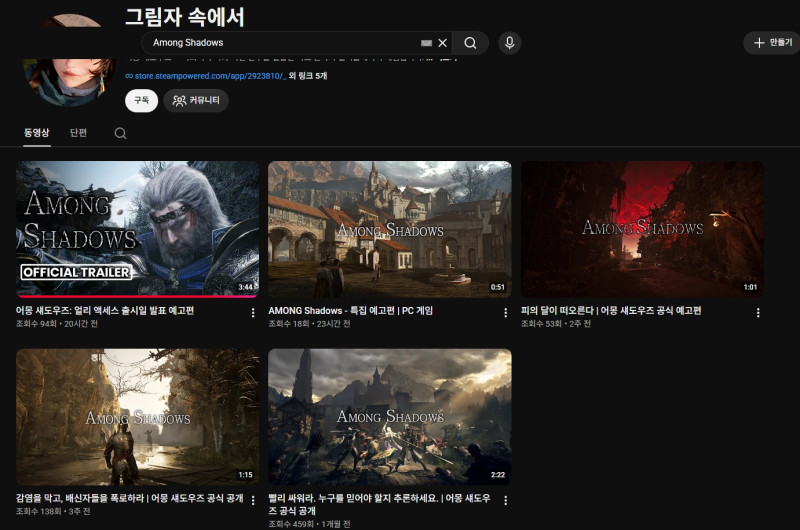
Task: Click the 만들기 create button
Action: point(772,42)
